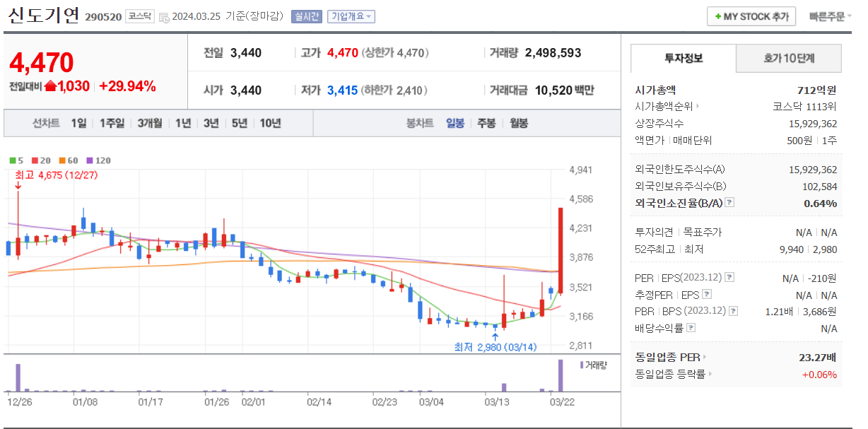The image size is (868, 429).
Task: Click the help icon next to 외국인소진율(B/A)
Action: click(729, 203)
